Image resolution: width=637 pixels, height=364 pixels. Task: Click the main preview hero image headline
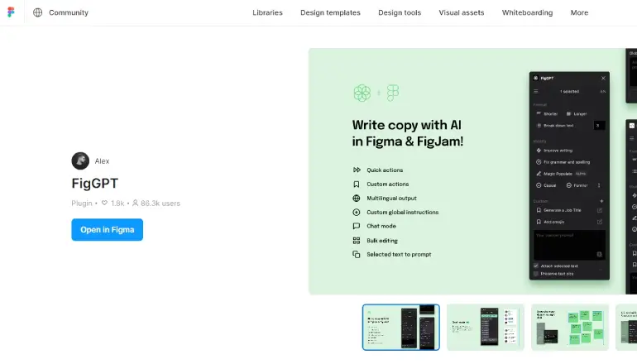point(408,133)
